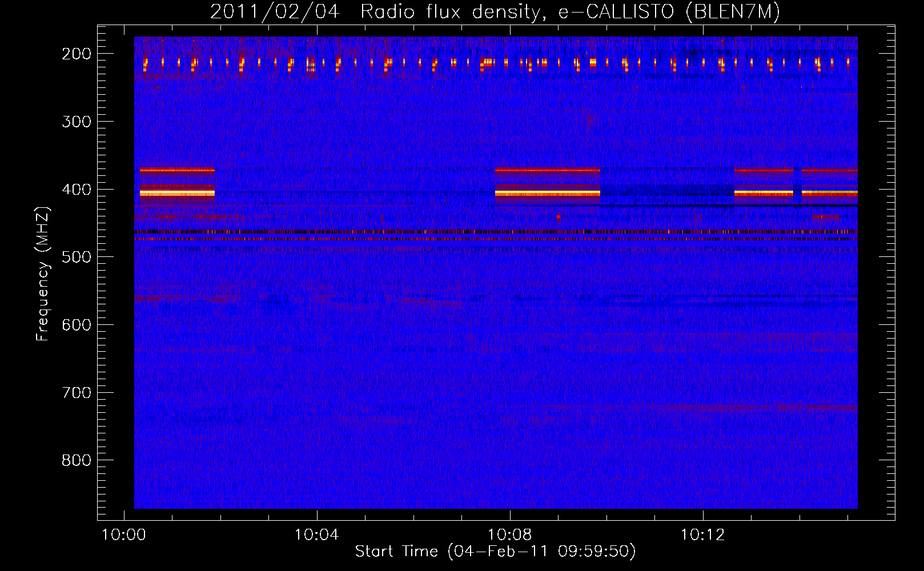Click the 10:12 time tick label
Image resolution: width=924 pixels, height=571 pixels.
coord(703,535)
